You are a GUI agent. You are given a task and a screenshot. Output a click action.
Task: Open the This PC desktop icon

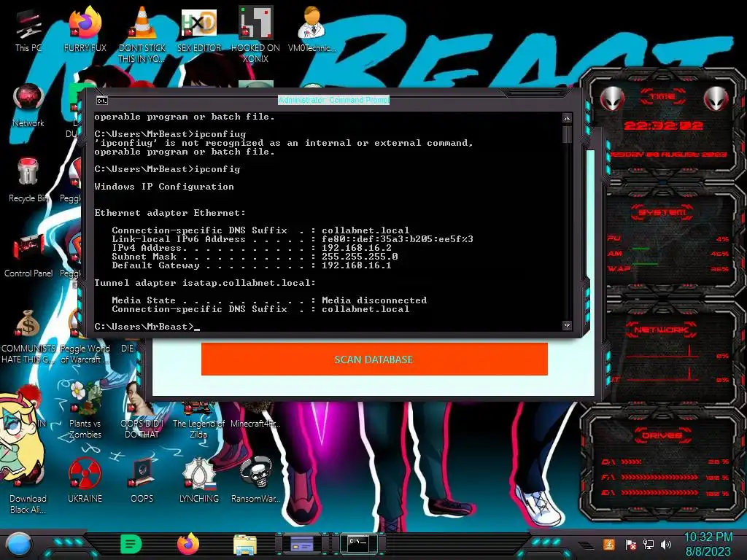[28, 31]
